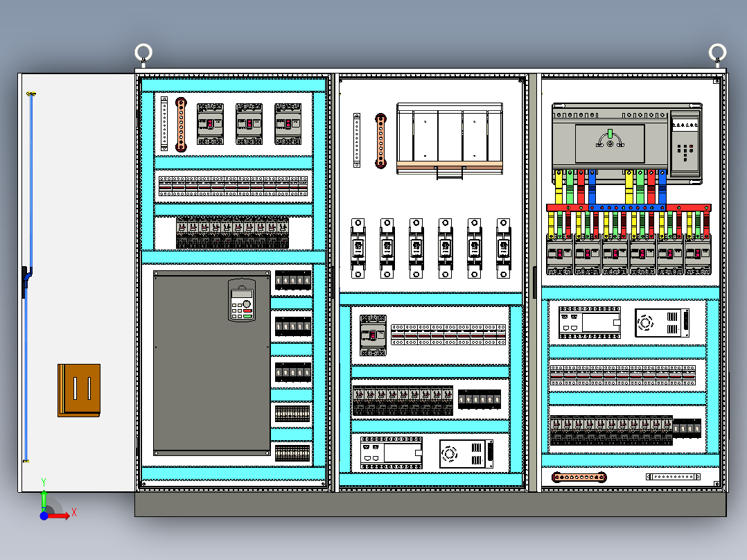
Task: Select the white vertical terminal bar in middle cabinet
Action: [357, 141]
